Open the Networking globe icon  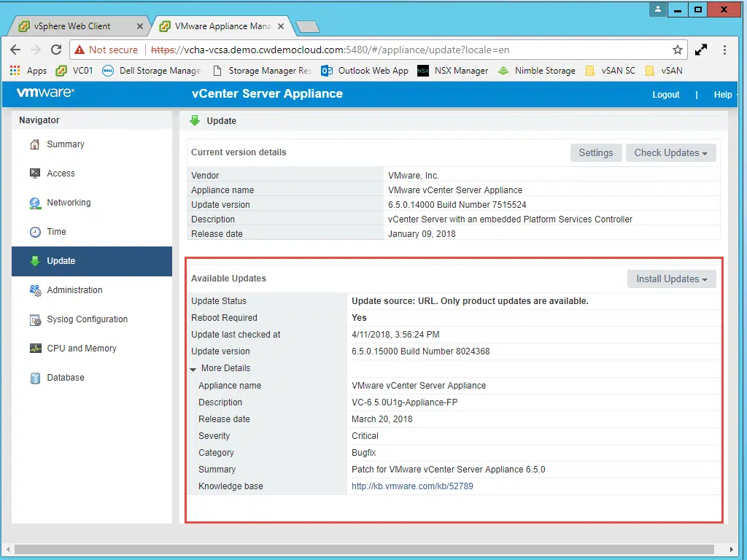(x=35, y=203)
